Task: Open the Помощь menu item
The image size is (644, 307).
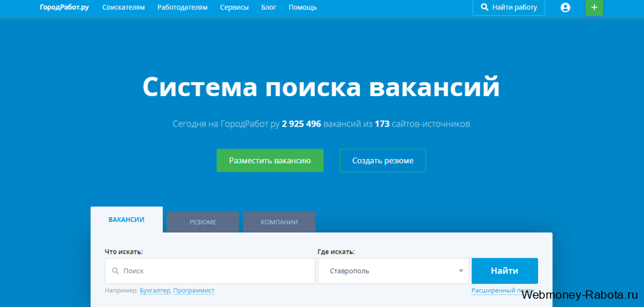Action: coord(303,8)
